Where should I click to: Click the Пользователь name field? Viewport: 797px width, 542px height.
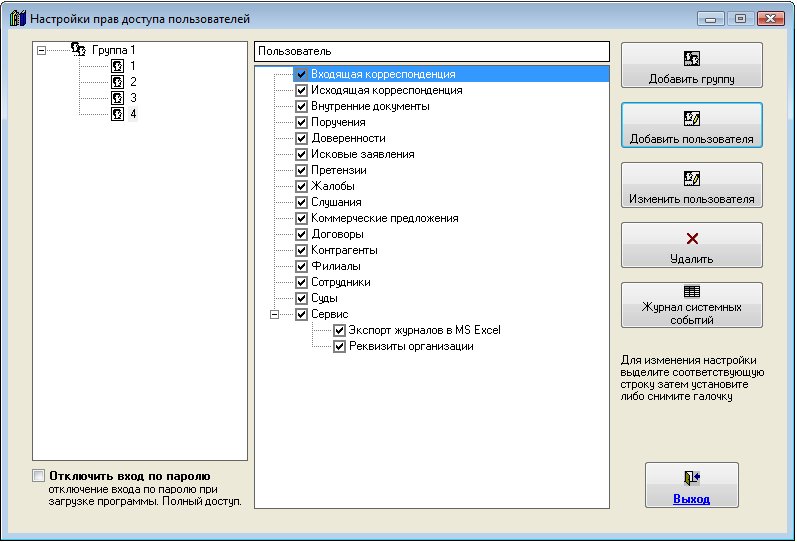click(x=432, y=51)
